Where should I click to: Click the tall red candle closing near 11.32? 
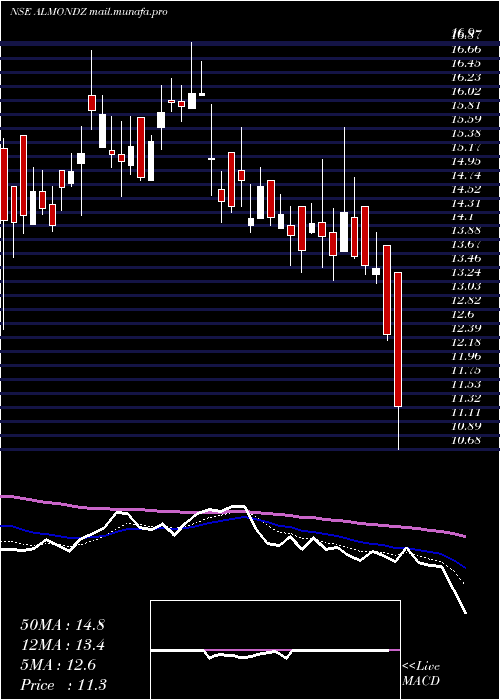[x=398, y=339]
